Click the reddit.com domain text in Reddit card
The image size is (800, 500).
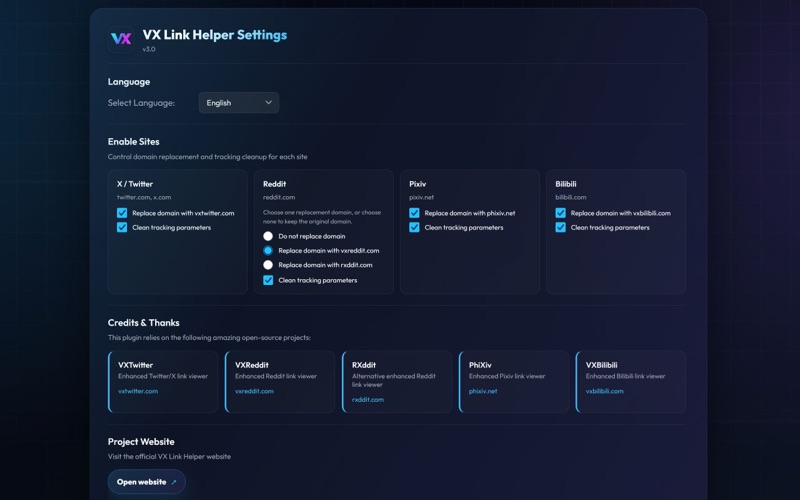(279, 197)
